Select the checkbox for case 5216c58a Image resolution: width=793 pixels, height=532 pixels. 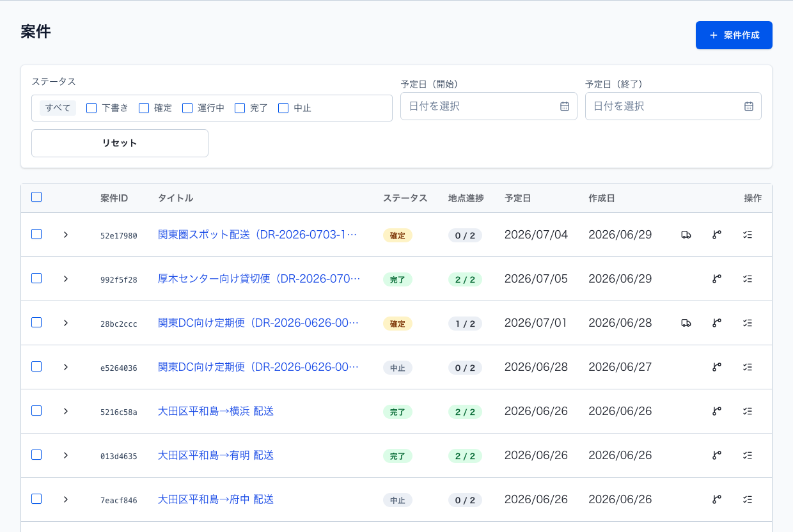(x=36, y=411)
